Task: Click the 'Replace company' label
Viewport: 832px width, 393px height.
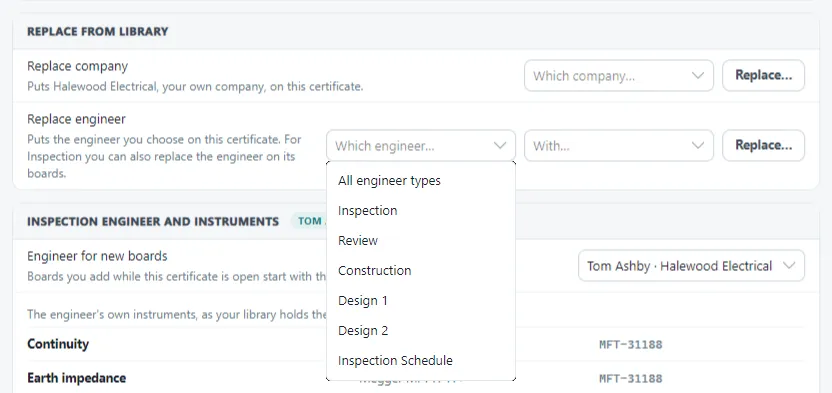Action: (x=77, y=66)
